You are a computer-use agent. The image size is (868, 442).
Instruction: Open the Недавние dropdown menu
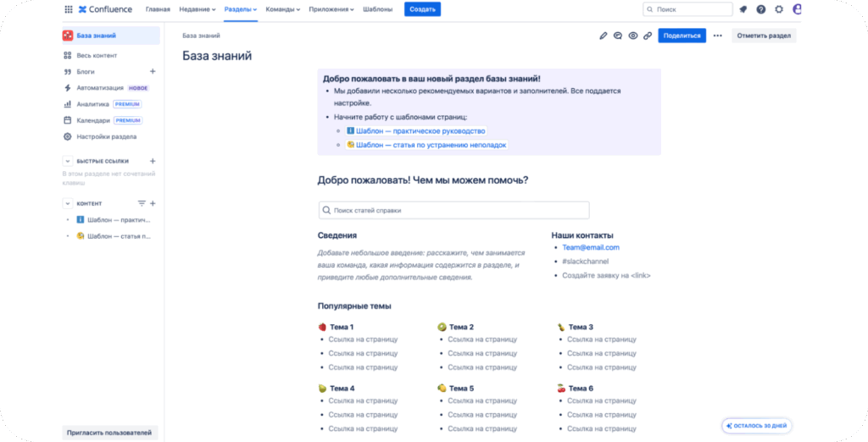click(198, 9)
